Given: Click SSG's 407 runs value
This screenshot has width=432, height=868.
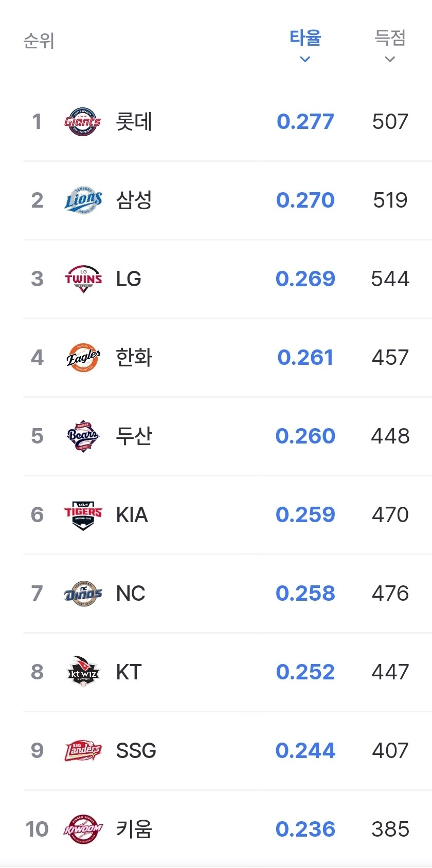Looking at the screenshot, I should pos(390,751).
